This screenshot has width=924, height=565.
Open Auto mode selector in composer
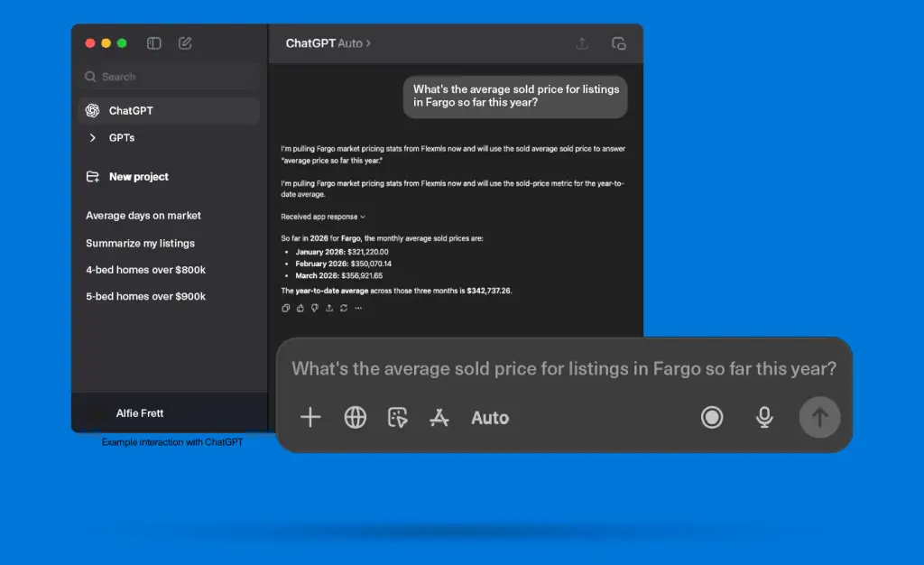[x=490, y=418]
